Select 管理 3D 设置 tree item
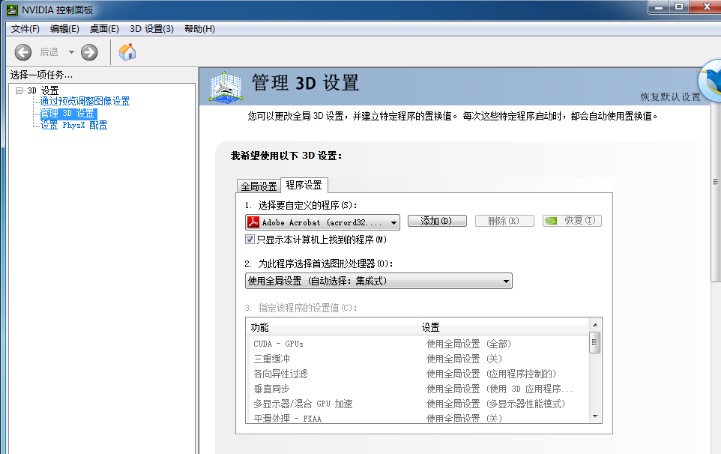This screenshot has height=454, width=721. (x=68, y=113)
